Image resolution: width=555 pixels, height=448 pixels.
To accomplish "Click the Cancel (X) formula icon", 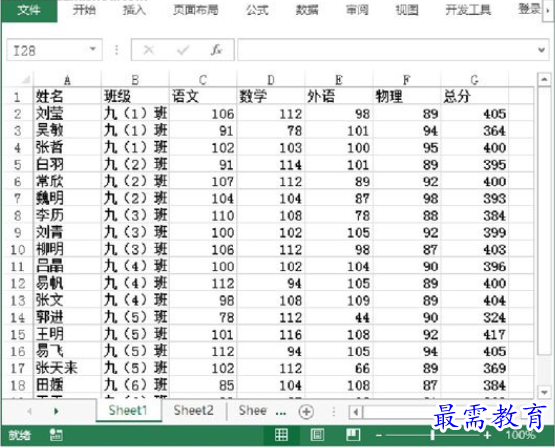I will pos(149,50).
